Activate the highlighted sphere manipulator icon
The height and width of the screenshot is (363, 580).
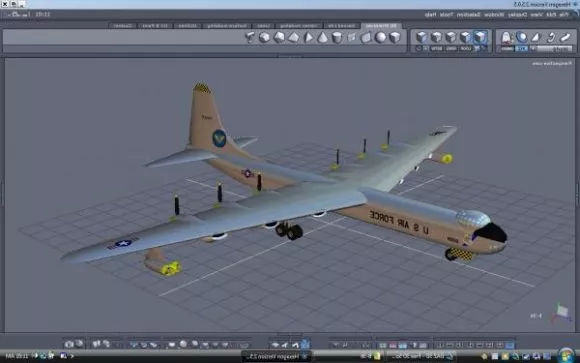522,37
